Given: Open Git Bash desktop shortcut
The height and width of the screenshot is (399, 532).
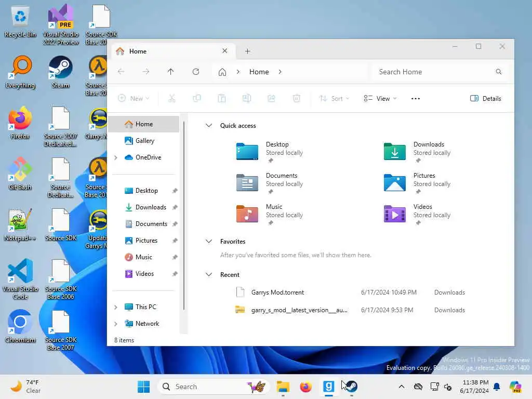Looking at the screenshot, I should [x=20, y=174].
